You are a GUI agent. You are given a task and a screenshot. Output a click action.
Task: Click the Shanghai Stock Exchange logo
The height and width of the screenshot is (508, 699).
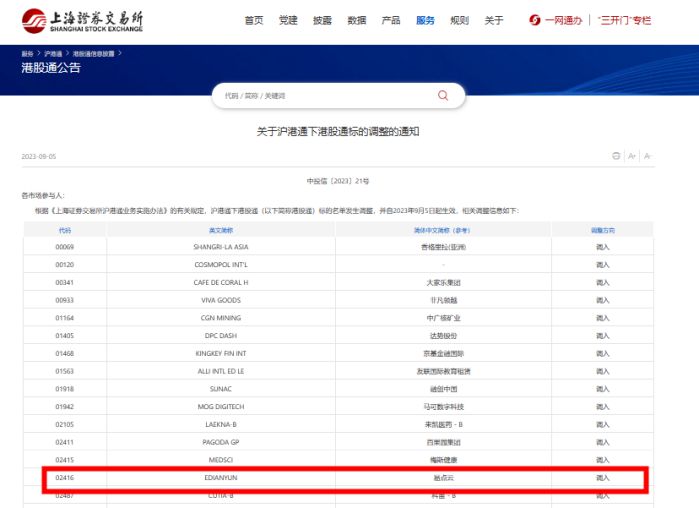pos(82,21)
